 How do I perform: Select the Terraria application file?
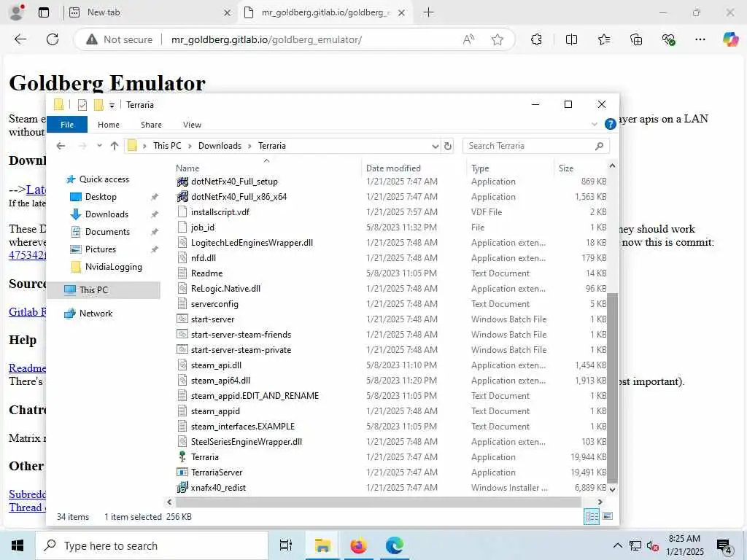pyautogui.click(x=205, y=457)
